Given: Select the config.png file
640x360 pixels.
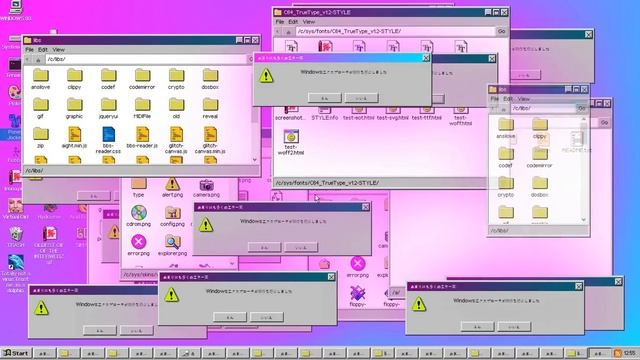Looking at the screenshot, I should tap(172, 216).
